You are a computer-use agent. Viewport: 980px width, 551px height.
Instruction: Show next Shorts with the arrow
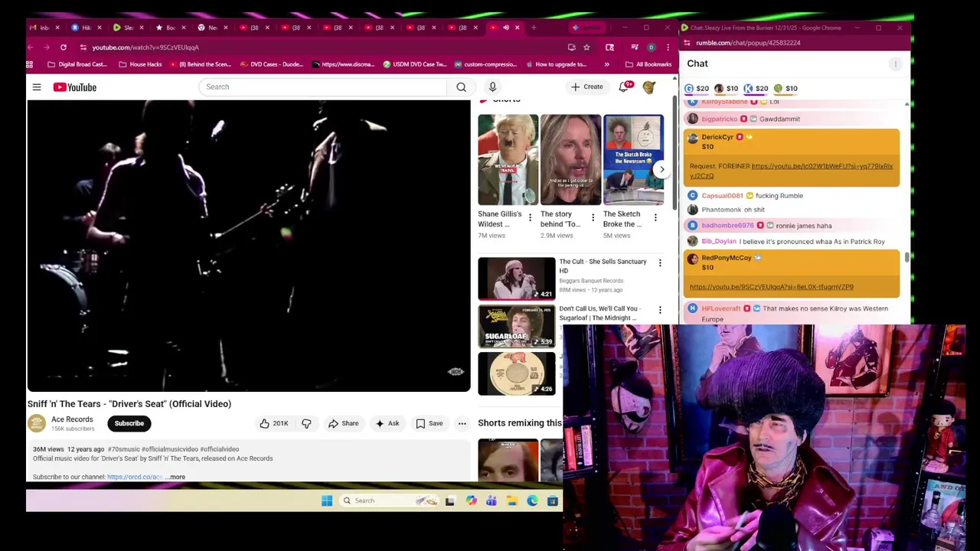661,170
